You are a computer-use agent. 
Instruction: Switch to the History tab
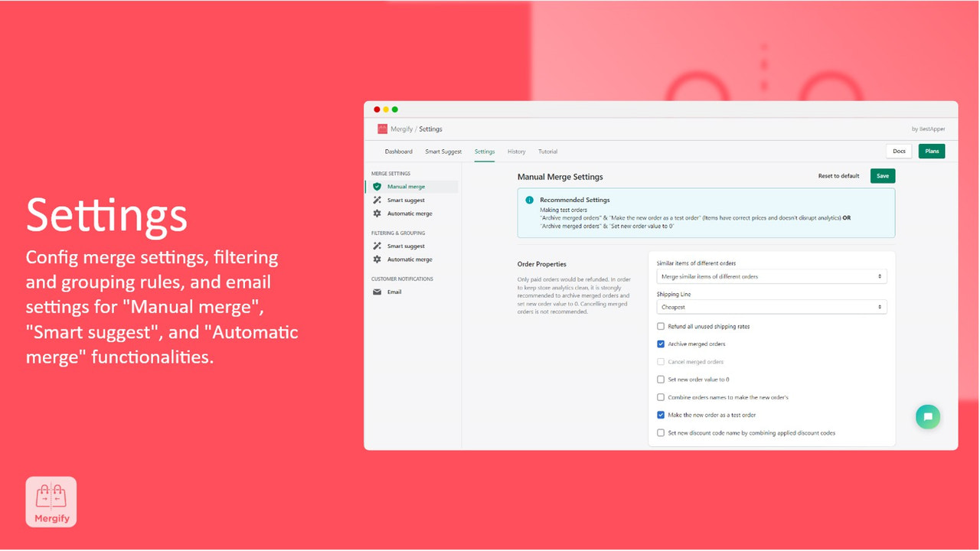click(516, 152)
